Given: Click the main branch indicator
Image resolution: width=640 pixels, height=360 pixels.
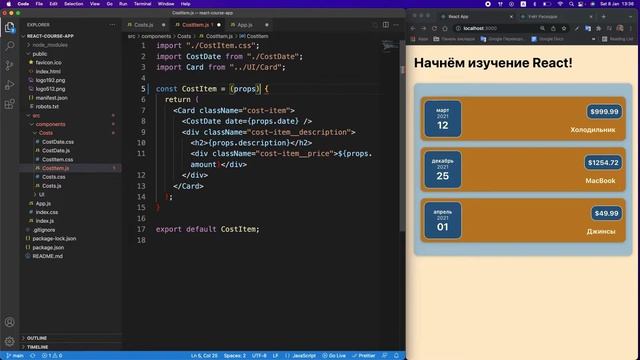Looking at the screenshot, I should [x=15, y=356].
